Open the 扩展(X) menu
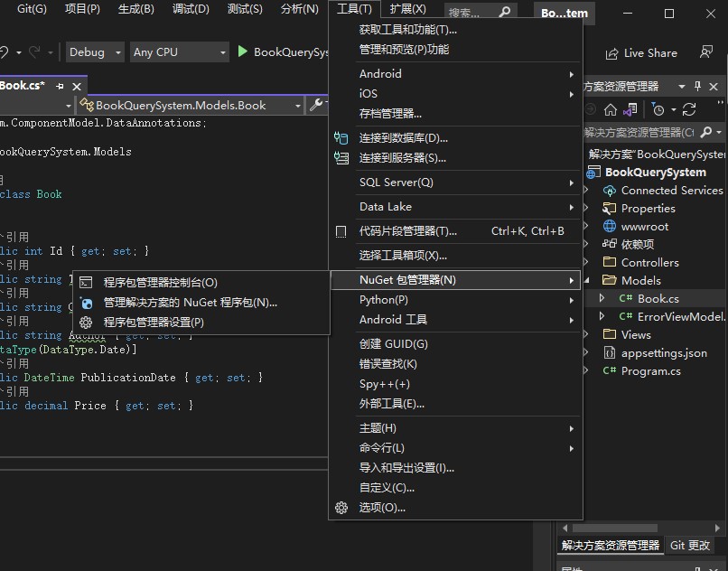The height and width of the screenshot is (571, 728). [x=407, y=9]
